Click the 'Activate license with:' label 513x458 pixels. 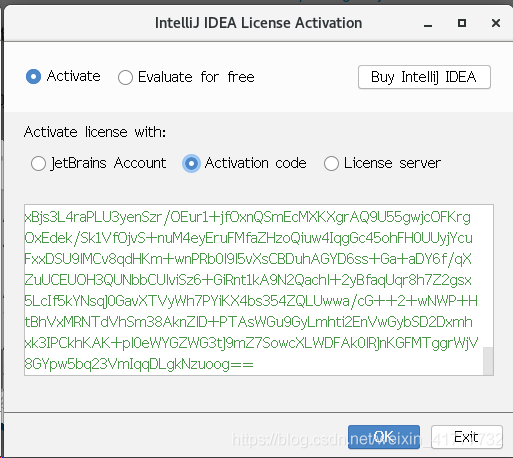[x=95, y=132]
